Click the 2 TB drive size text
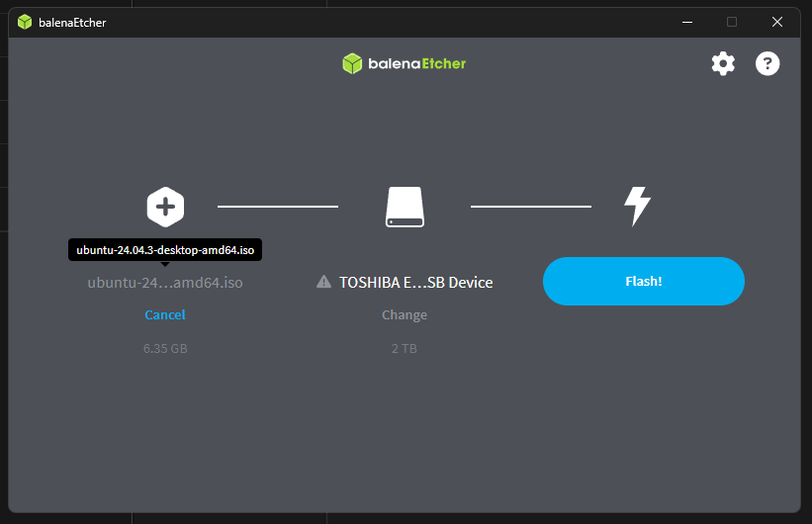The image size is (812, 524). click(405, 349)
